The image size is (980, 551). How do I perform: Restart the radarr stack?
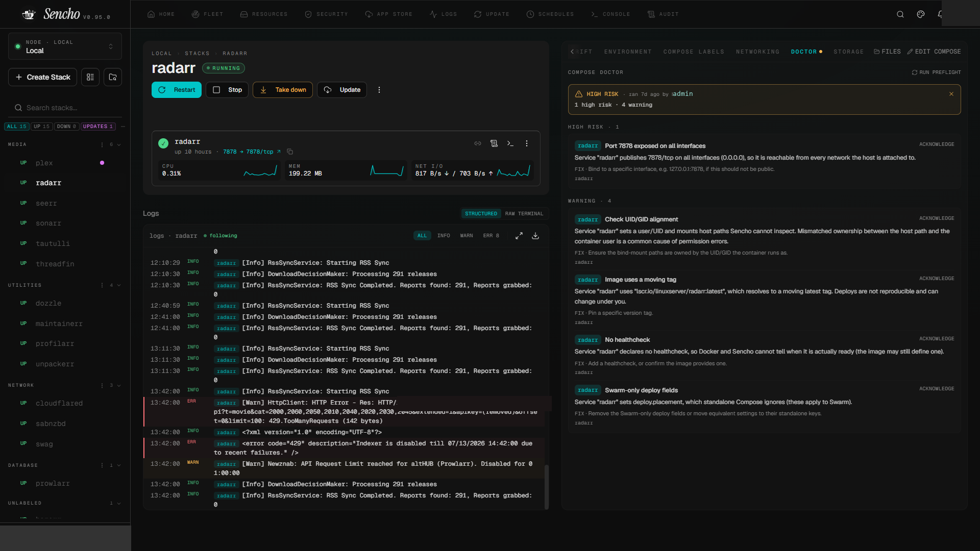(x=177, y=90)
